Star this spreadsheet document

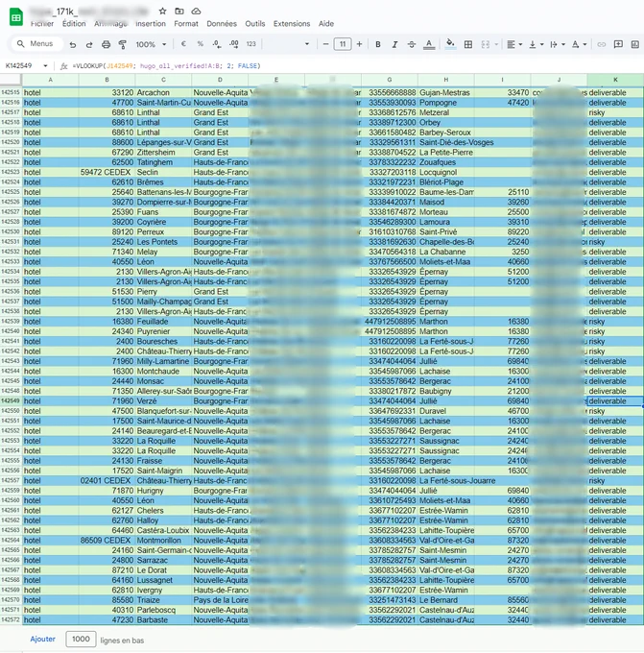[162, 12]
